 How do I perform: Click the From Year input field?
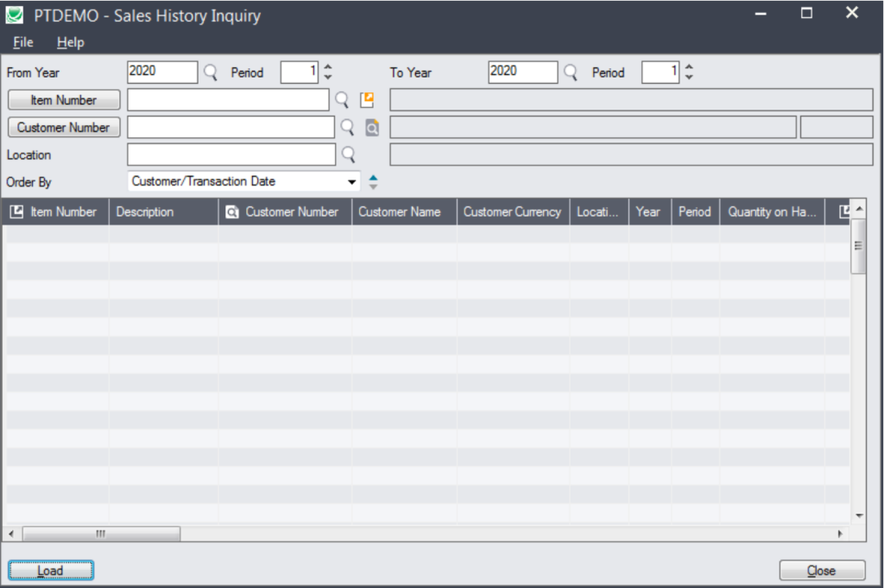(162, 73)
